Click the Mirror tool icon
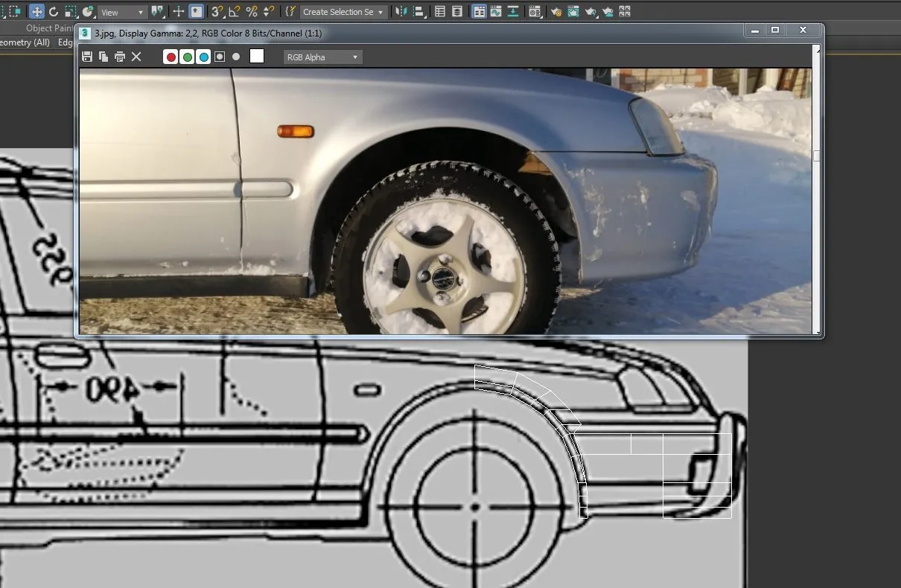901x588 pixels. pyautogui.click(x=401, y=12)
